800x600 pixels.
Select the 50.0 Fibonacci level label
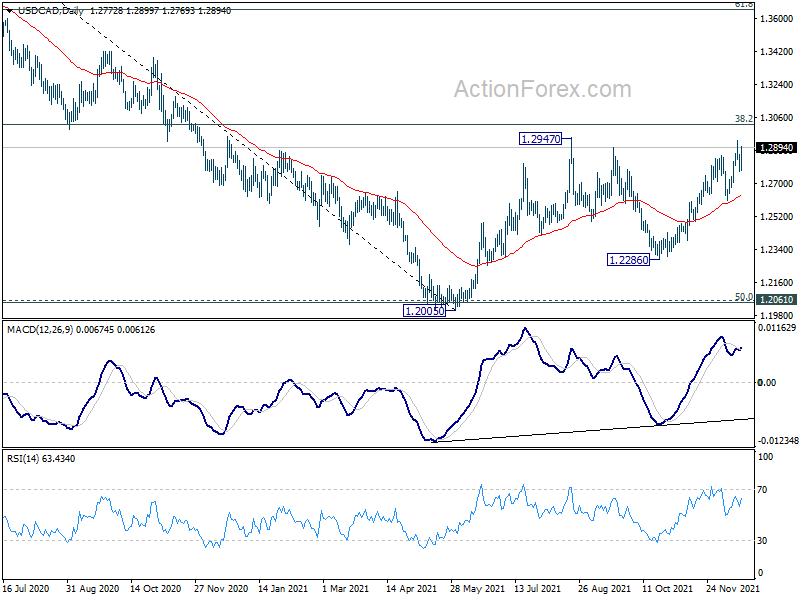click(743, 296)
